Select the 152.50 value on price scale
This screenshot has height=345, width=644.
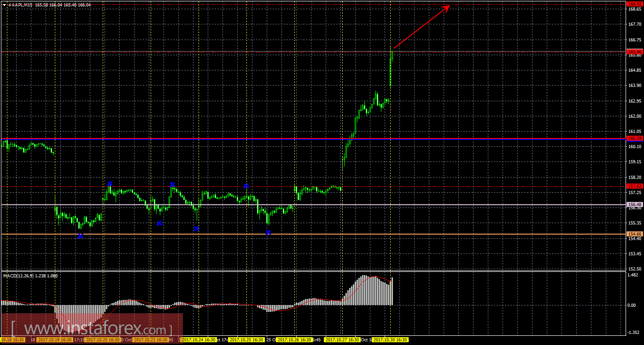pyautogui.click(x=635, y=269)
